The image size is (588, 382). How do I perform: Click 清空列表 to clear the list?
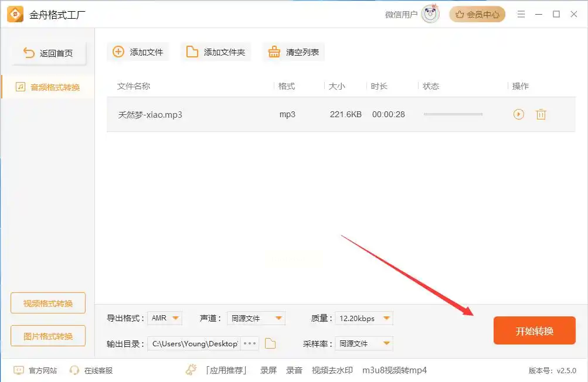[294, 52]
